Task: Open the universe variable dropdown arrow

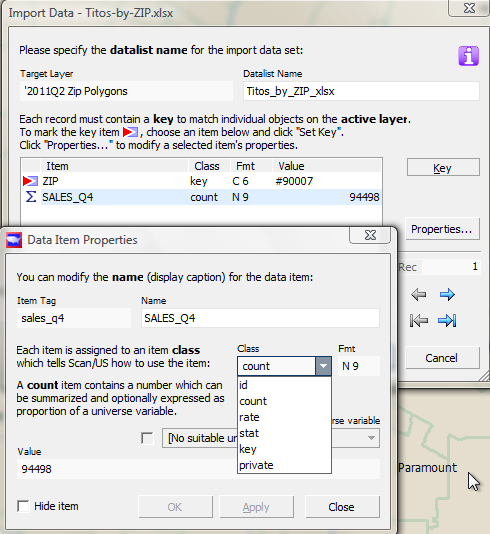Action: [372, 438]
